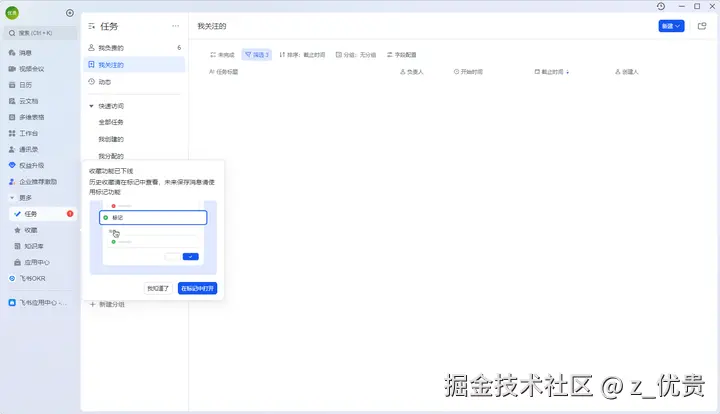Screen dimensions: 720x414
Task: Select 任务 tasks in sidebar
Action: pyautogui.click(x=42, y=214)
